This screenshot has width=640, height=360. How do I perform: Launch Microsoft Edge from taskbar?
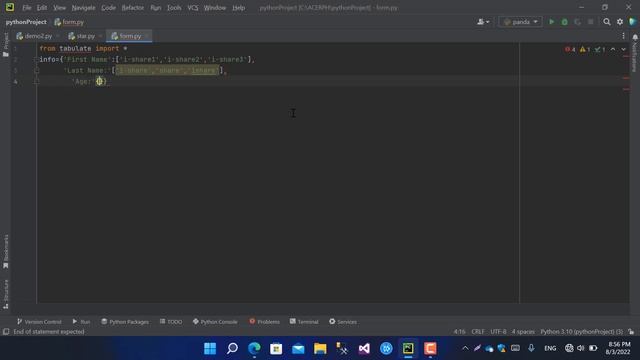click(x=254, y=349)
